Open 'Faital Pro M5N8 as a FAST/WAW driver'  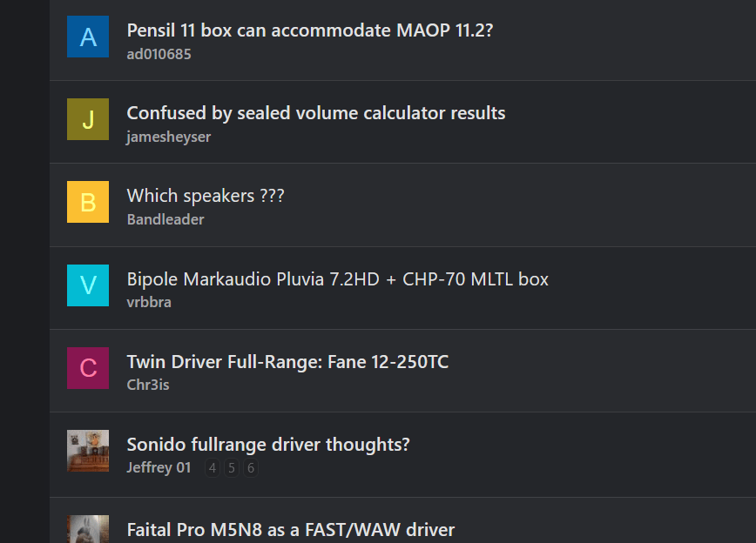point(290,530)
